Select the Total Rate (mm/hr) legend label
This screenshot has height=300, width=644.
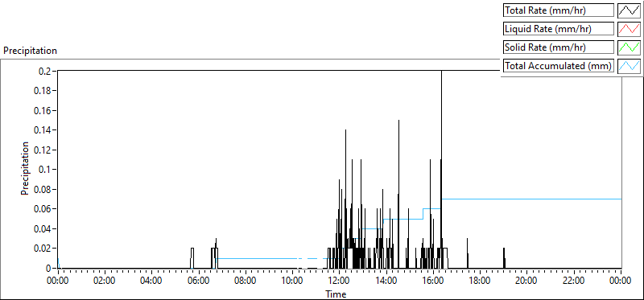pyautogui.click(x=559, y=10)
